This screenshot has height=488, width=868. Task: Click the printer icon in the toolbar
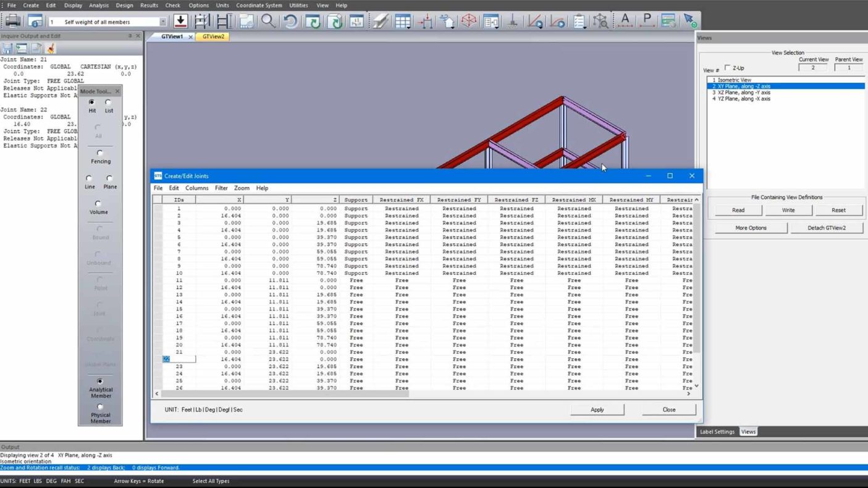(x=13, y=22)
